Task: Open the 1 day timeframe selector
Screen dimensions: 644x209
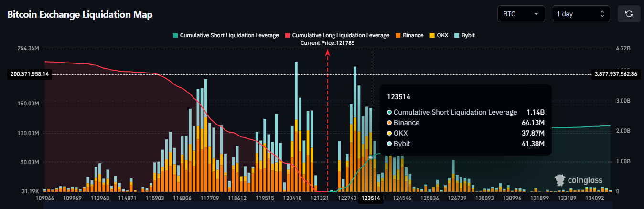Action: 581,14
